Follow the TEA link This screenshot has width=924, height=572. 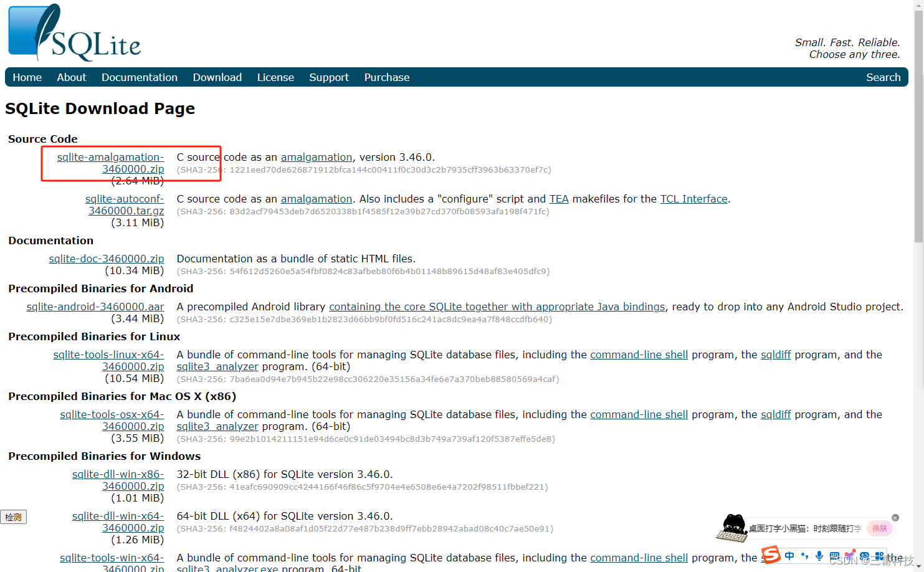(559, 199)
